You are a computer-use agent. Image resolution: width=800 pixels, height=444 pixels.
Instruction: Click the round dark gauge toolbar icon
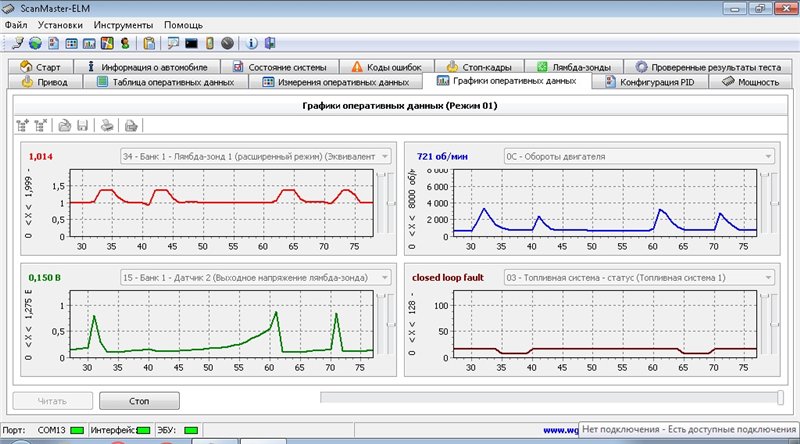click(x=228, y=43)
